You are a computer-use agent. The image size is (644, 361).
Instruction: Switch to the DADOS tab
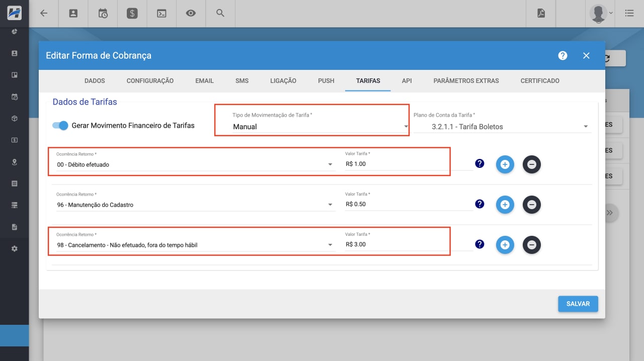tap(95, 80)
